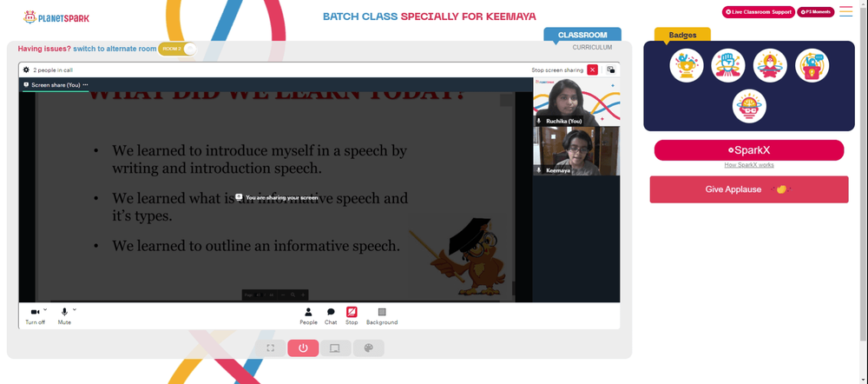
Task: Stop screen share from the bottom toolbar
Action: point(352,316)
